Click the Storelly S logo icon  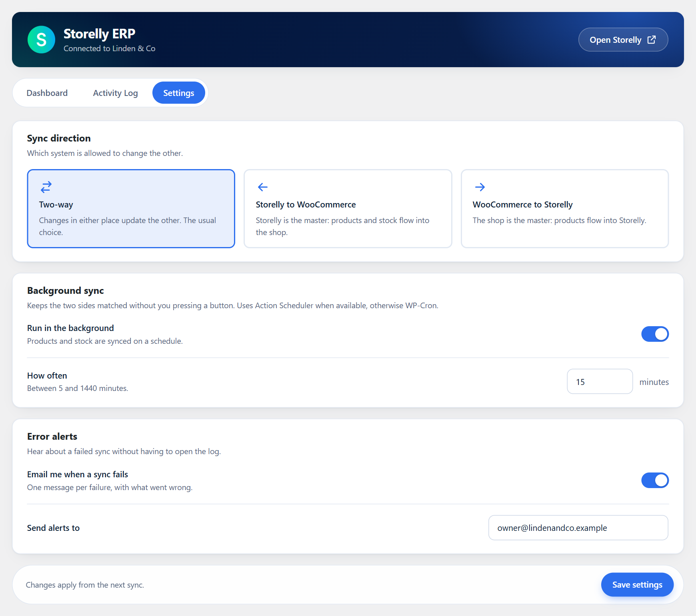41,40
